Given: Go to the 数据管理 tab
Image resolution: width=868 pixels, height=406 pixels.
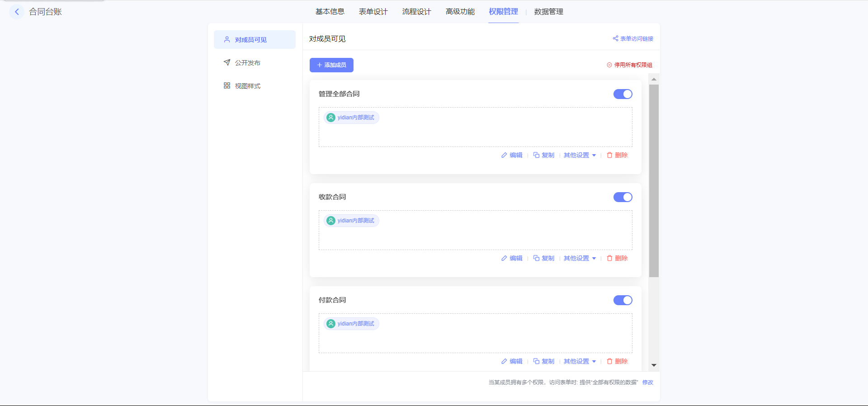Looking at the screenshot, I should (x=548, y=12).
